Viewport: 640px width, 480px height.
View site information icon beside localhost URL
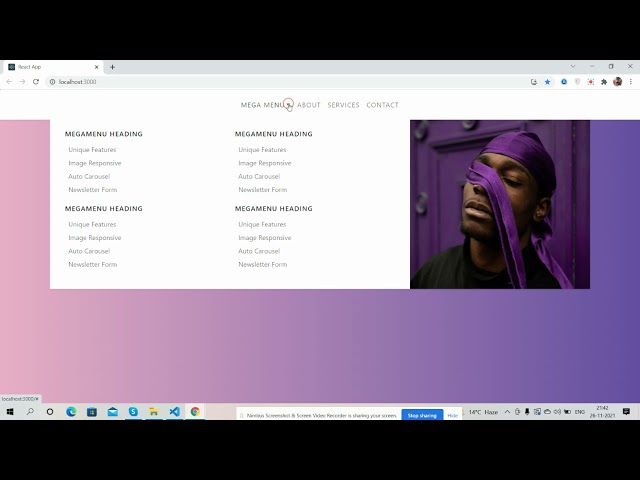pos(52,82)
